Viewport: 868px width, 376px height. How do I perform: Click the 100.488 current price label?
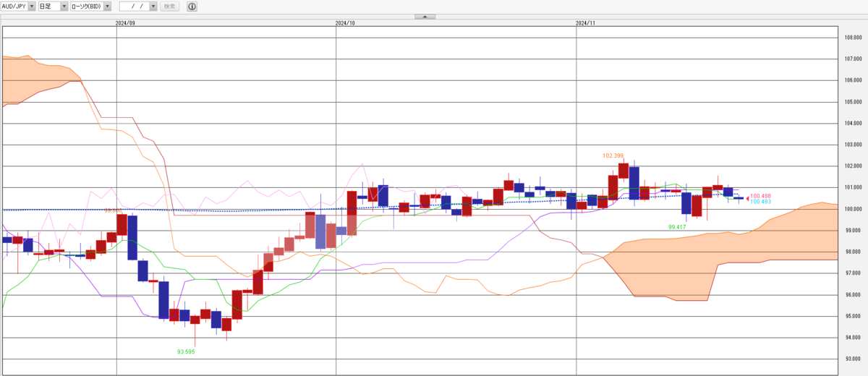click(760, 196)
